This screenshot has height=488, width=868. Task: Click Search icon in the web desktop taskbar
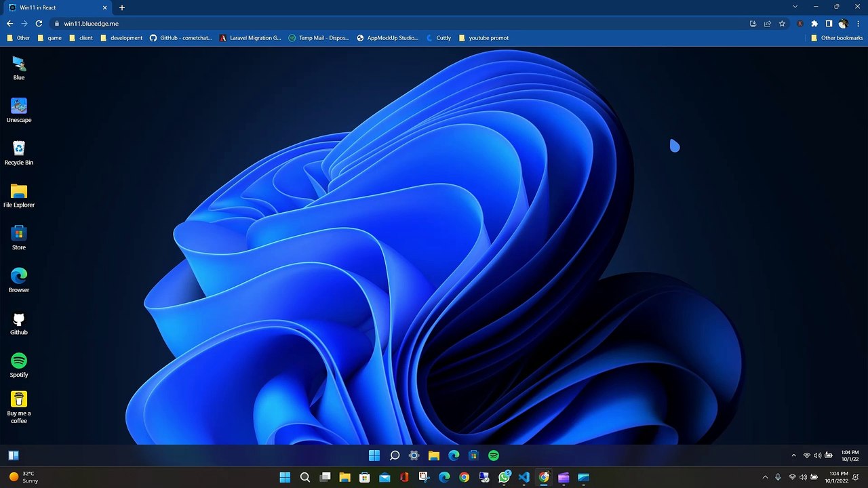394,455
